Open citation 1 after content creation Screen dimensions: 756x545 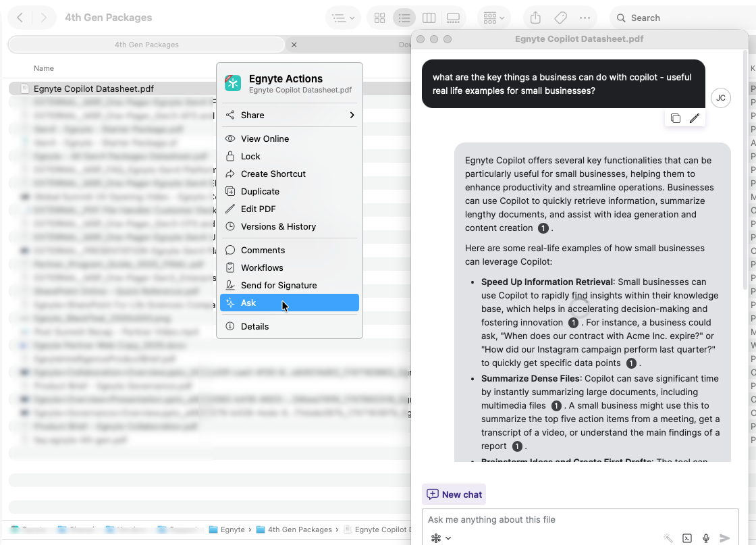543,228
